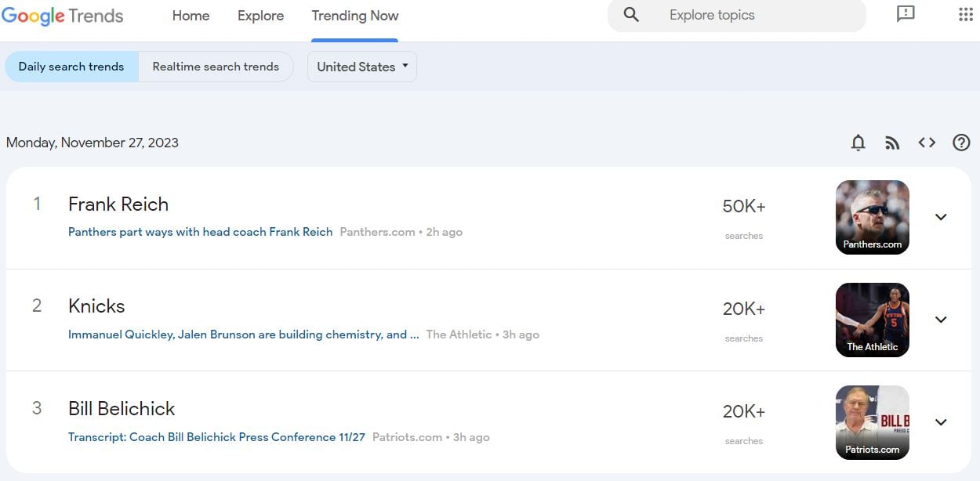Open the help question mark icon

[x=961, y=143]
